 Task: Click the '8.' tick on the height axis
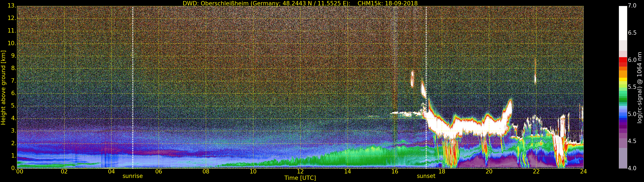coord(14,68)
